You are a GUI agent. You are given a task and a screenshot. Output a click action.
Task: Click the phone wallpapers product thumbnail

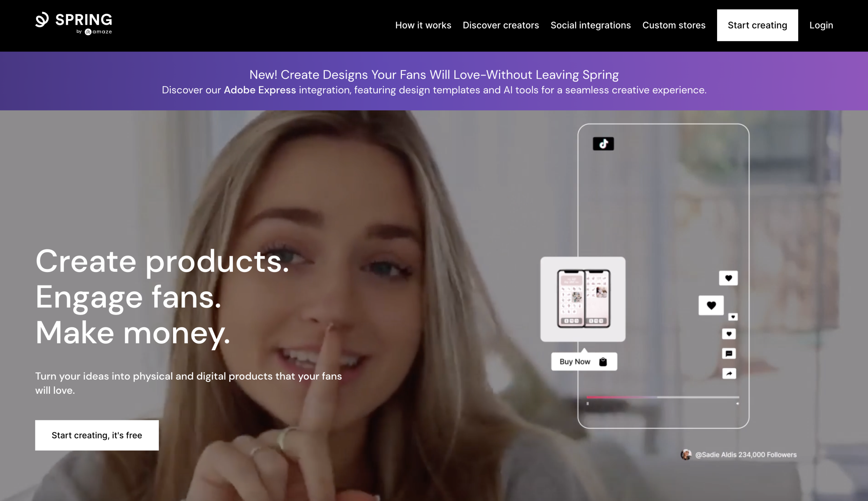[x=583, y=299]
